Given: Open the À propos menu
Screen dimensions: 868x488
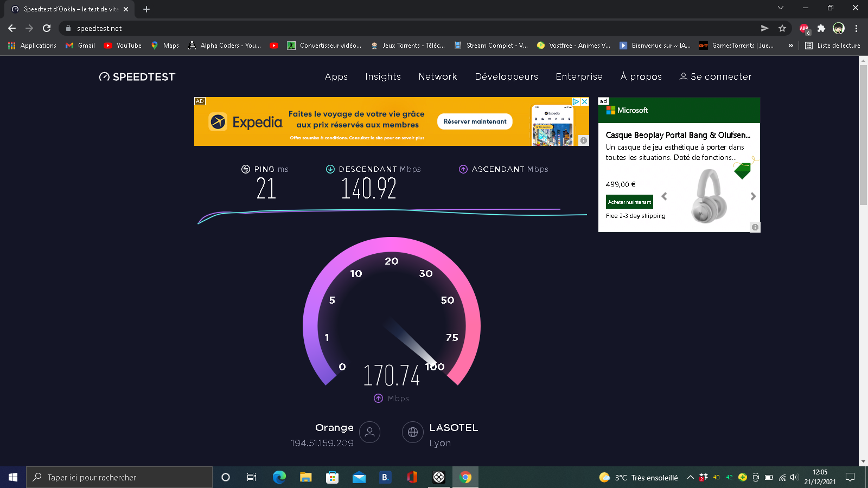Looking at the screenshot, I should [641, 76].
